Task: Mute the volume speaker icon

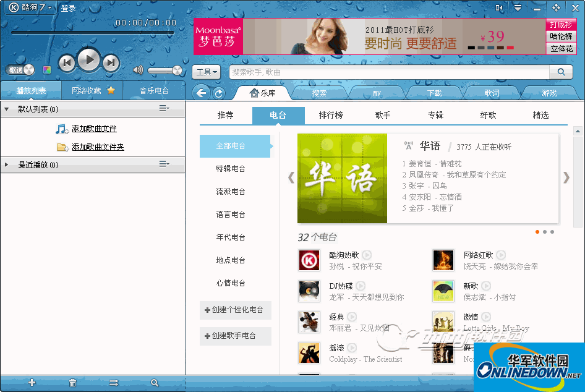Action: (x=138, y=70)
